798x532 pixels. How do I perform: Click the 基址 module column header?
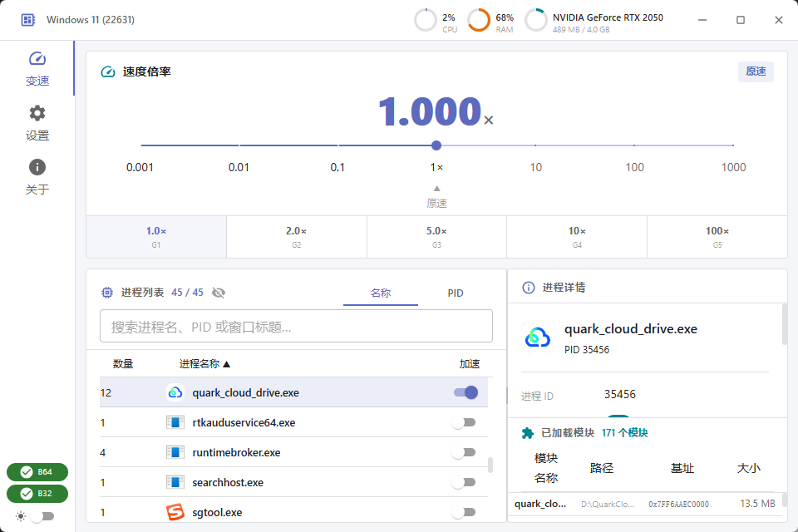(x=682, y=468)
